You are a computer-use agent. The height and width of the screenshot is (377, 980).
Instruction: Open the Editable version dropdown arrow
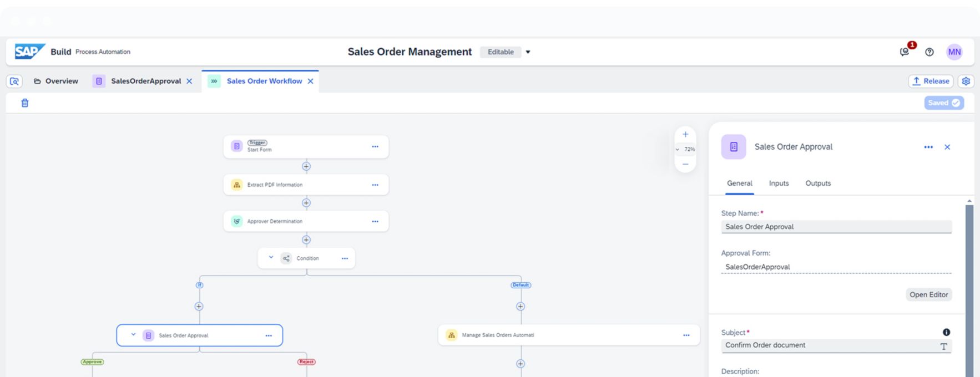tap(528, 52)
